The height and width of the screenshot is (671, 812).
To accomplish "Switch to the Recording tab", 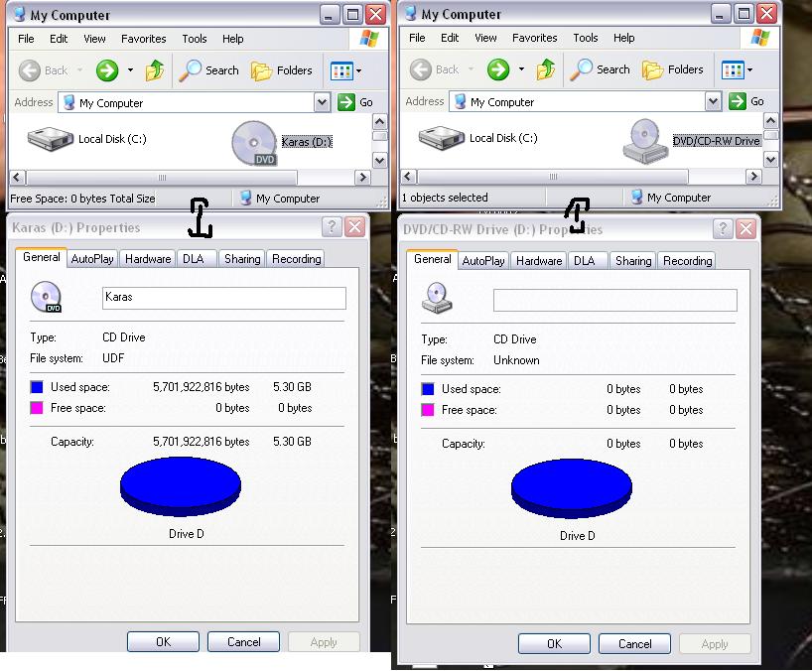I will (296, 257).
